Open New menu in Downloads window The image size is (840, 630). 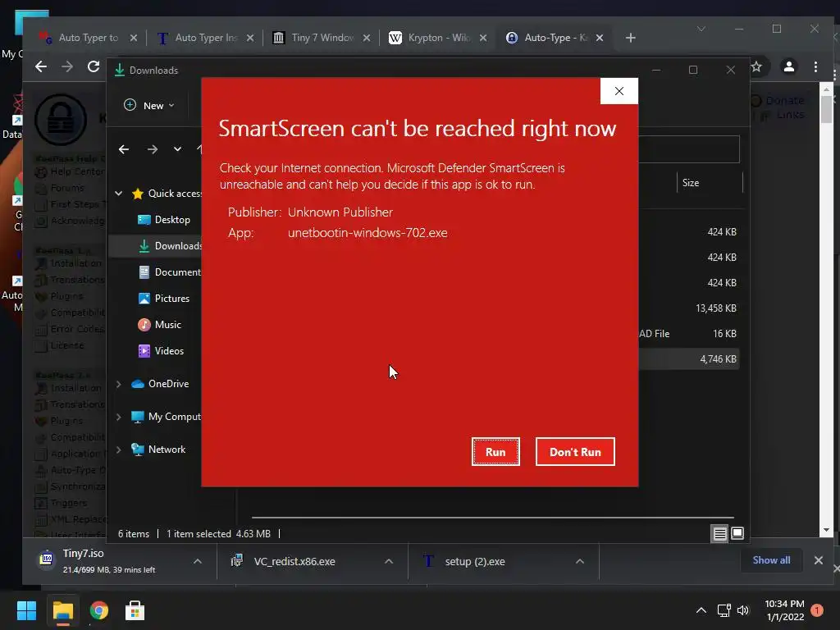(149, 106)
